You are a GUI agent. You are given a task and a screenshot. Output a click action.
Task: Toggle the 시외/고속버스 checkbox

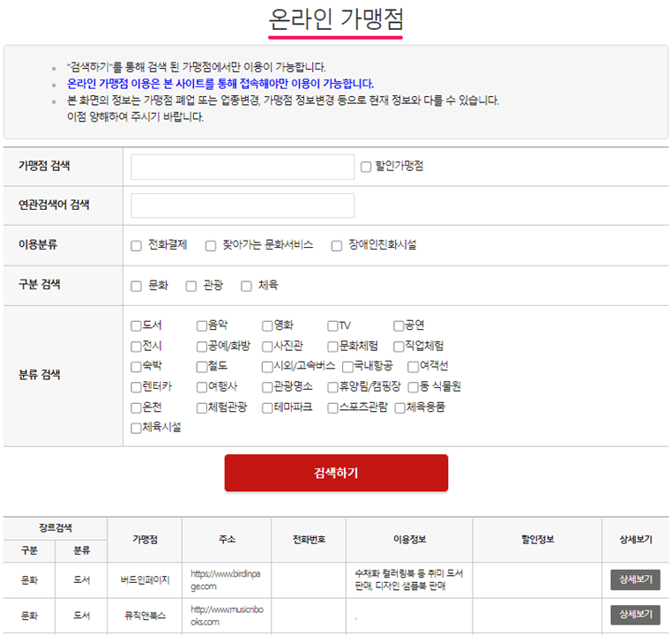[x=267, y=367]
